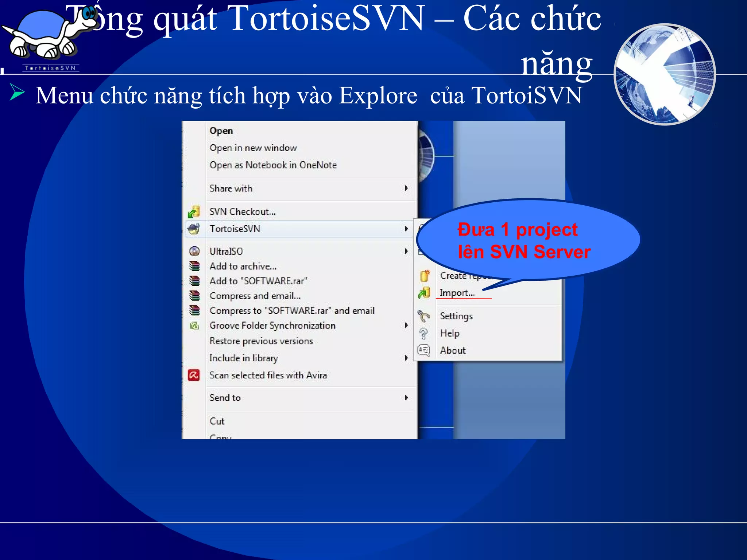The image size is (747, 560).
Task: Select Restore previous versions
Action: pos(261,341)
